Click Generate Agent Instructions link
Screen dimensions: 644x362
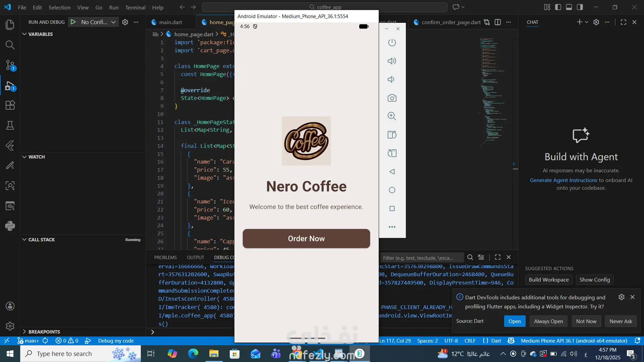563,180
